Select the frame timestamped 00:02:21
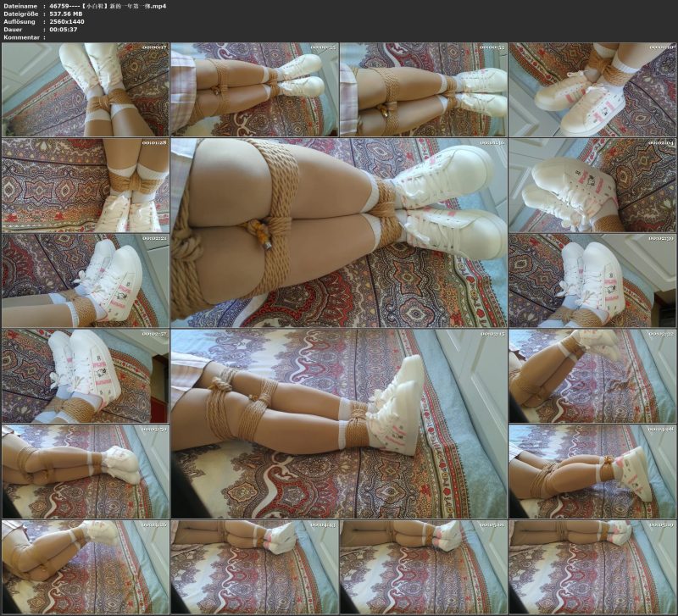Screen dimensions: 678x616 coord(85,280)
